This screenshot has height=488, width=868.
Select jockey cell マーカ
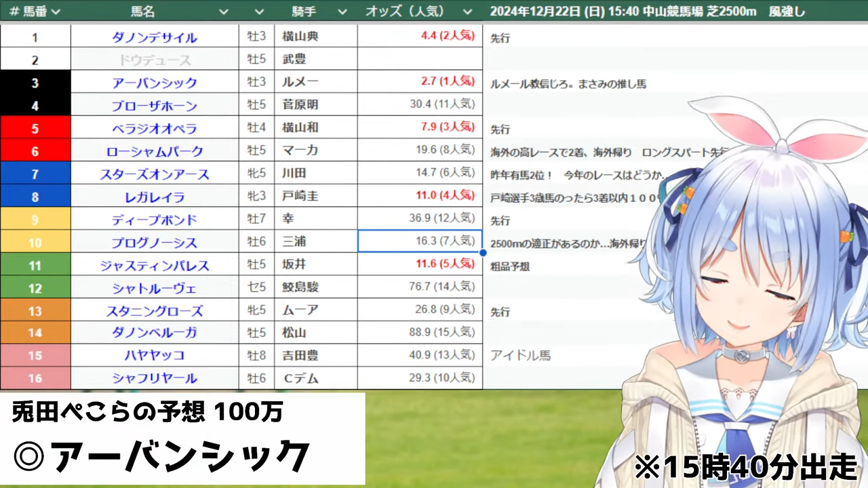[316, 150]
